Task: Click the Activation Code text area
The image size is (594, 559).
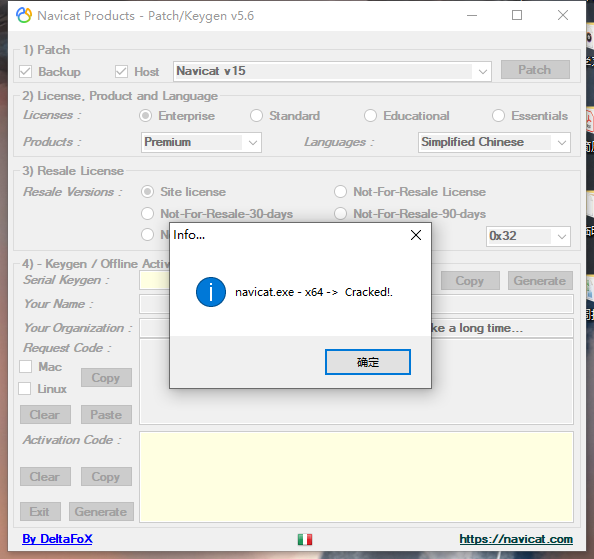Action: click(356, 477)
